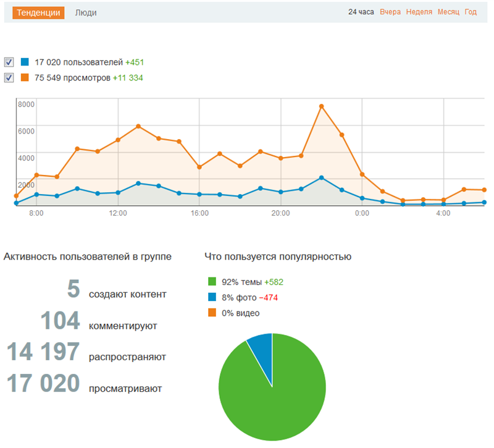Click the '8% фото' legend label
This screenshot has height=448, width=494.
[x=239, y=297]
